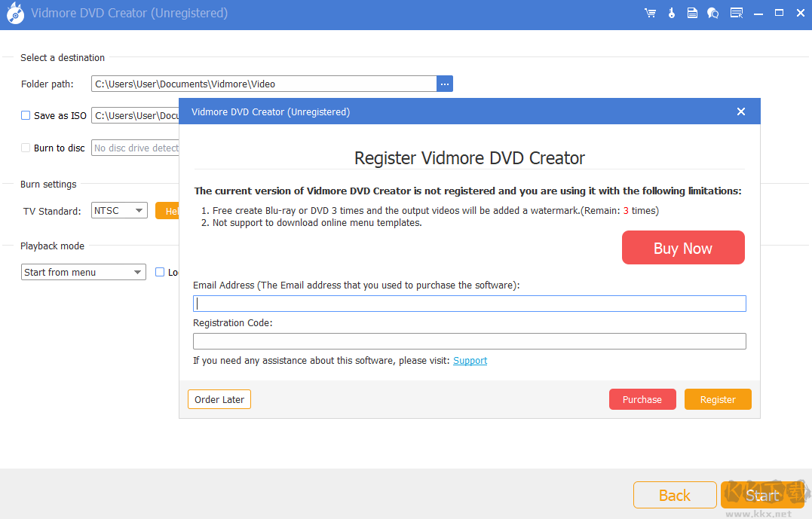Click the Start button at bottom
Image resolution: width=812 pixels, height=519 pixels.
point(762,495)
